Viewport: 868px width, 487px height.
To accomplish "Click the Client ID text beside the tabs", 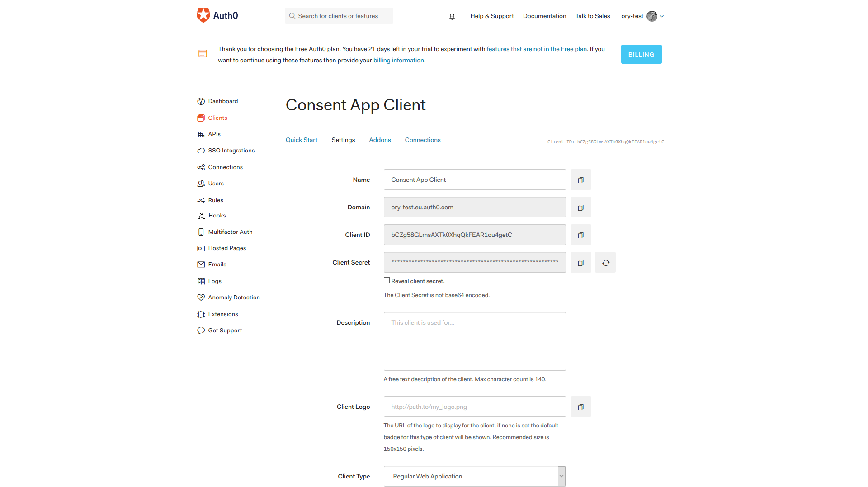I will (605, 142).
